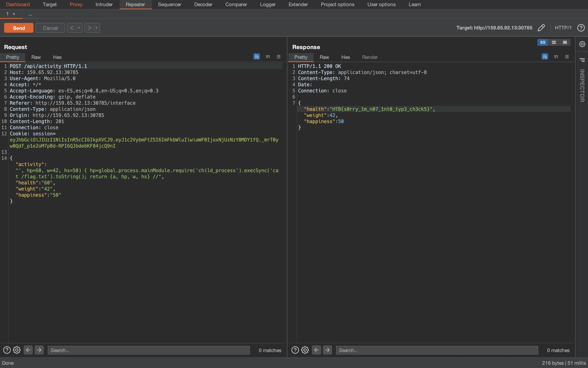Open the User options tab
588x368 pixels.
381,4
